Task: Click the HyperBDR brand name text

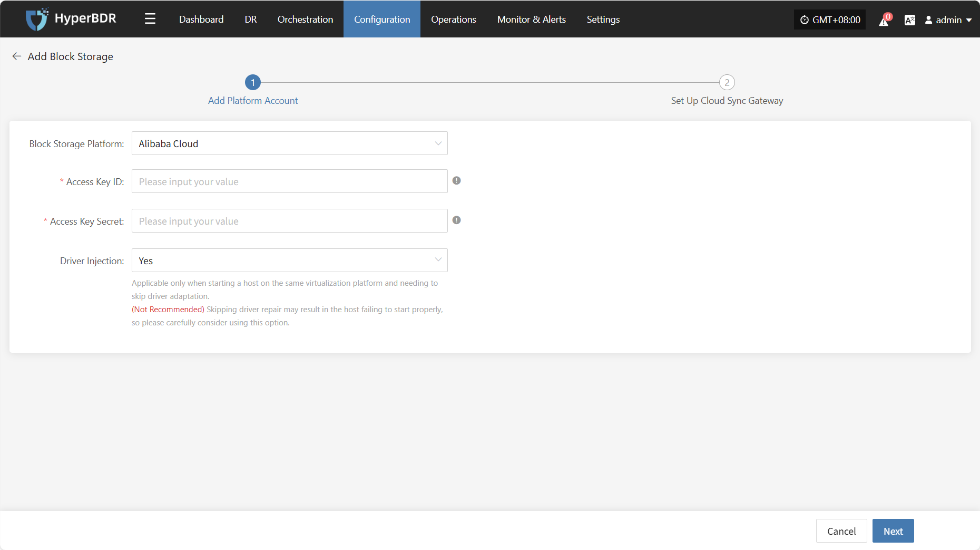Action: click(85, 18)
